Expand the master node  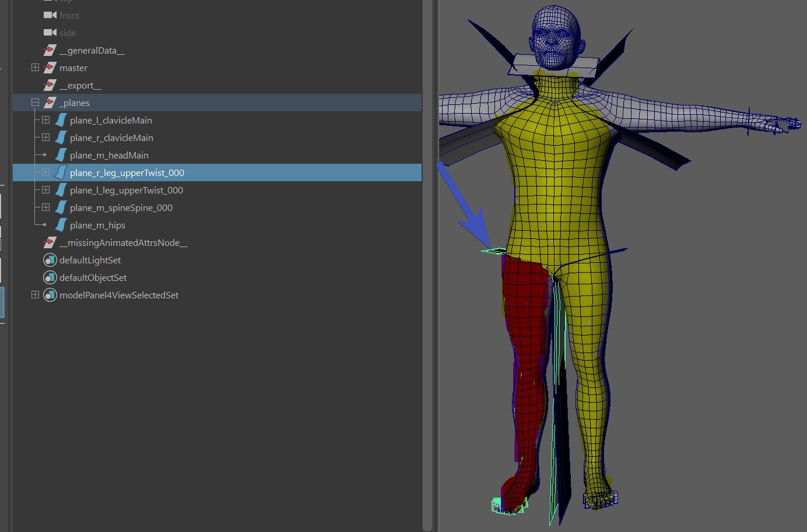click(35, 68)
